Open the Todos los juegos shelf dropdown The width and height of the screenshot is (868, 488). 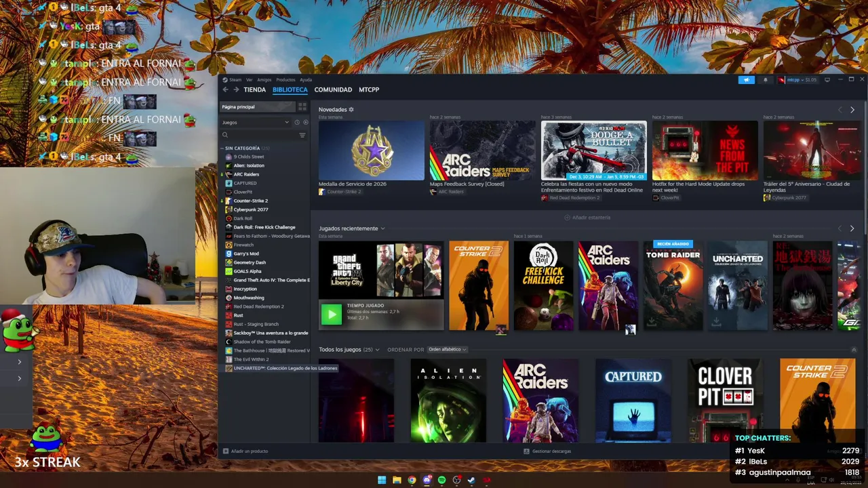click(x=377, y=350)
